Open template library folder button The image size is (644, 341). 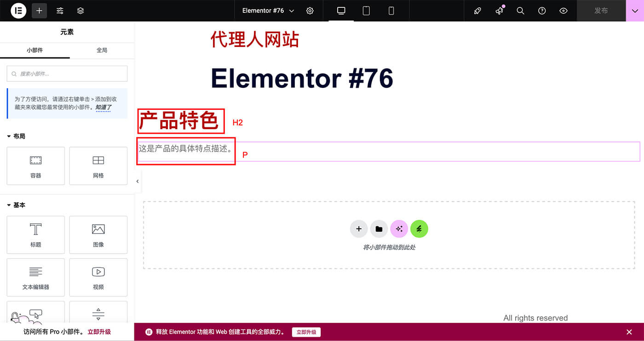pyautogui.click(x=379, y=229)
